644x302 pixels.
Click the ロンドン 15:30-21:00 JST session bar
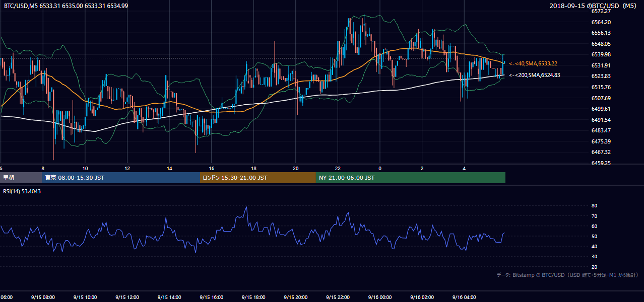pyautogui.click(x=258, y=178)
